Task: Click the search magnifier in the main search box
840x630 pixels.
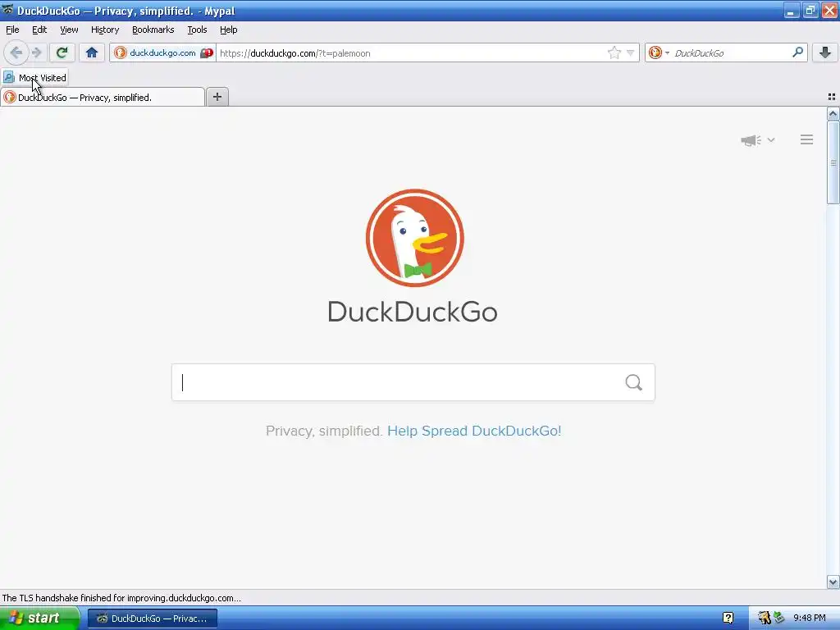Action: 634,382
